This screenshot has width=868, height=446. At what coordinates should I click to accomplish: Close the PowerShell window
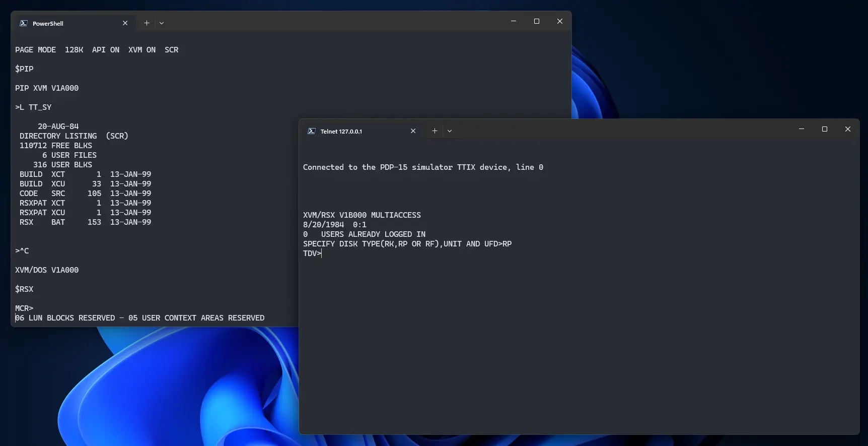click(x=560, y=21)
